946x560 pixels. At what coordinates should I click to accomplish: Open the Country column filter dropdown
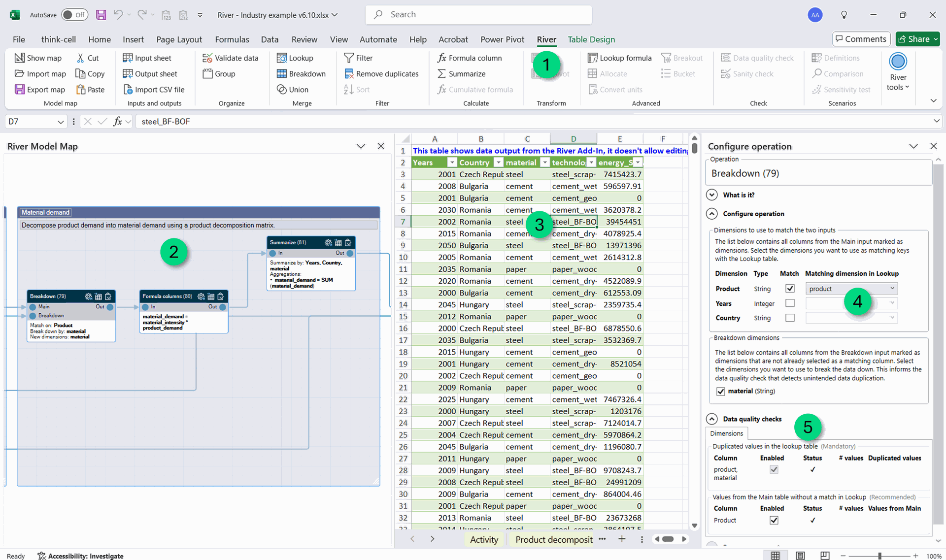tap(498, 163)
